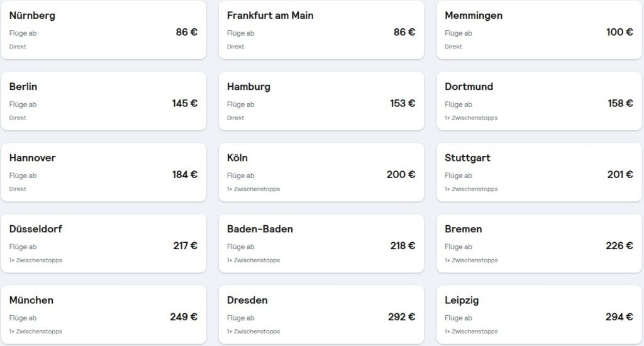Click the 145 € price for Berlin
The height and width of the screenshot is (346, 644).
coord(184,103)
